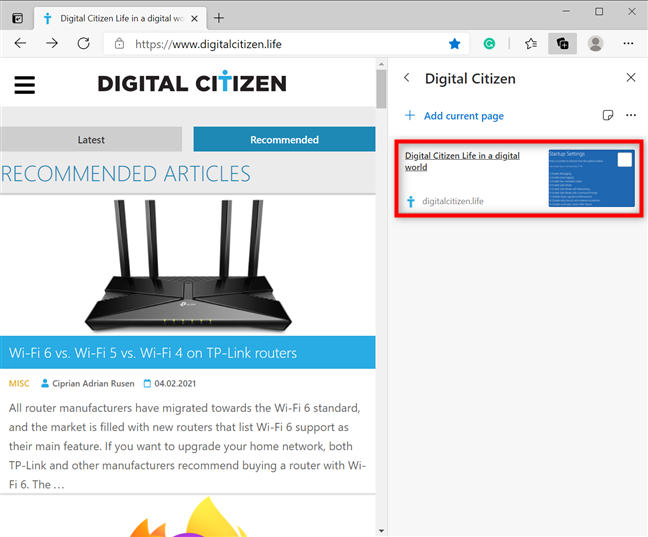Open the TP-Link router article image
The width and height of the screenshot is (648, 537).
point(188,265)
